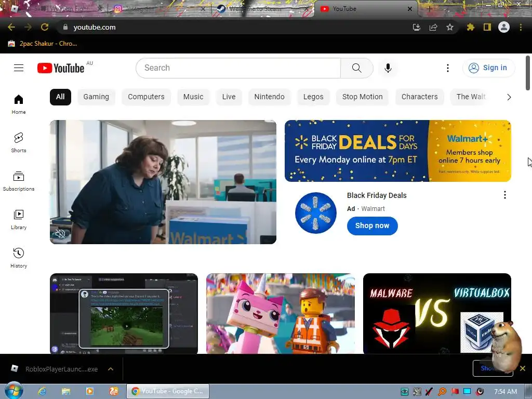This screenshot has width=532, height=399.
Task: Share this page via the share icon
Action: pyautogui.click(x=433, y=27)
